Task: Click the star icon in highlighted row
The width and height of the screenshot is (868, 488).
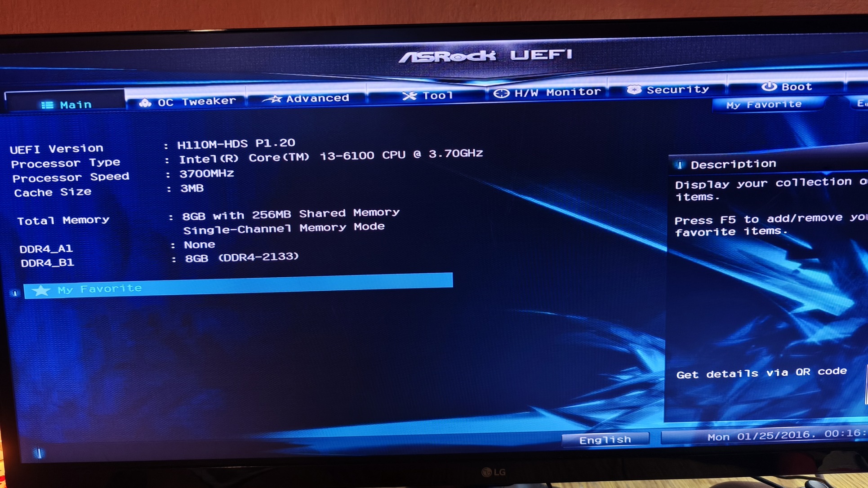Action: click(x=41, y=290)
